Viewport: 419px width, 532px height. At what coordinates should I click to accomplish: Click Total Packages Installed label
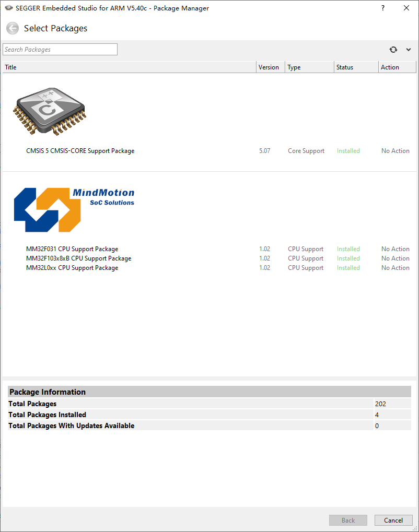click(47, 415)
